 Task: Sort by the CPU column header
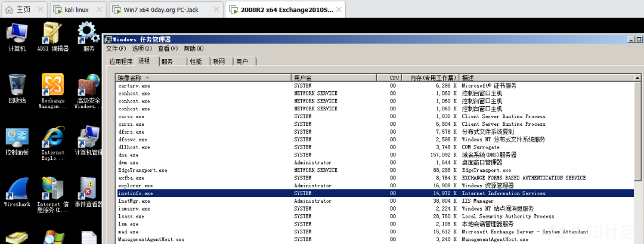click(x=388, y=78)
